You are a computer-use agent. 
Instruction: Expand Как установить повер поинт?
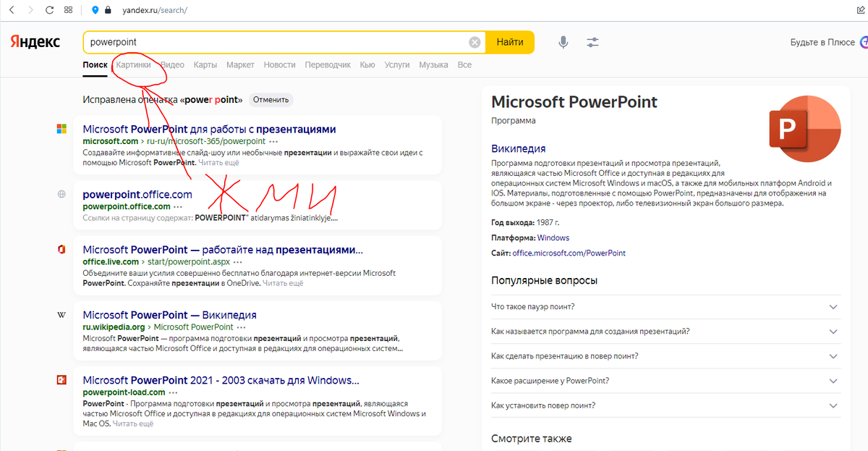[665, 405]
